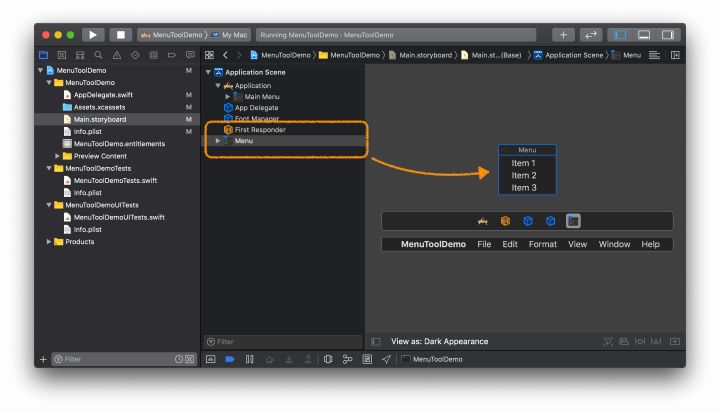Toggle the bottom debug area visibility
720x413 pixels.
coord(644,35)
